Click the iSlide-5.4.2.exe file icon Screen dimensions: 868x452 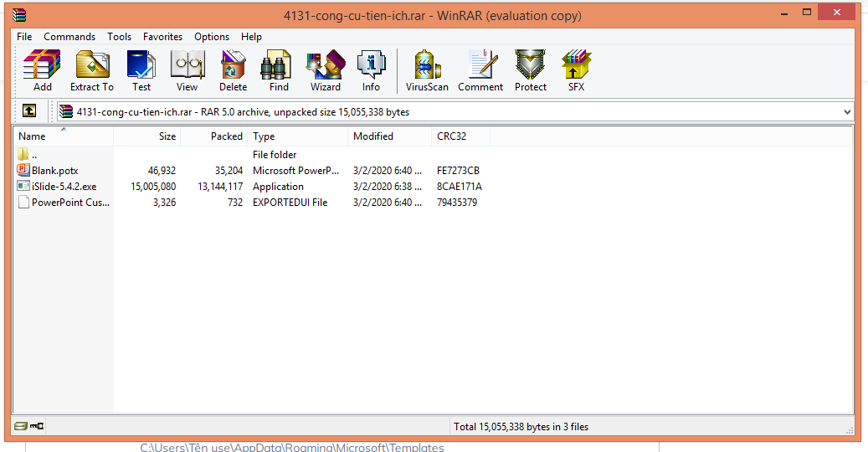coord(23,186)
